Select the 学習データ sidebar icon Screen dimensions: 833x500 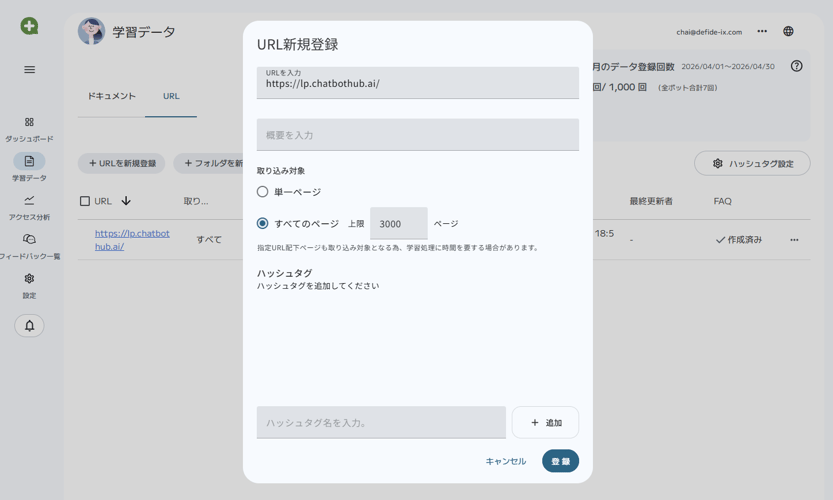point(29,162)
